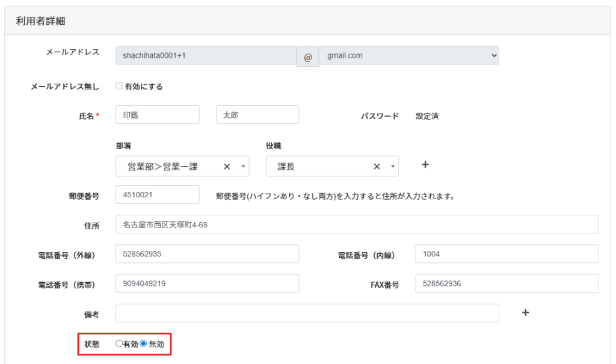The width and height of the screenshot is (616, 364).
Task: Click the 電話番号（内線） field showing 1004
Action: (507, 254)
